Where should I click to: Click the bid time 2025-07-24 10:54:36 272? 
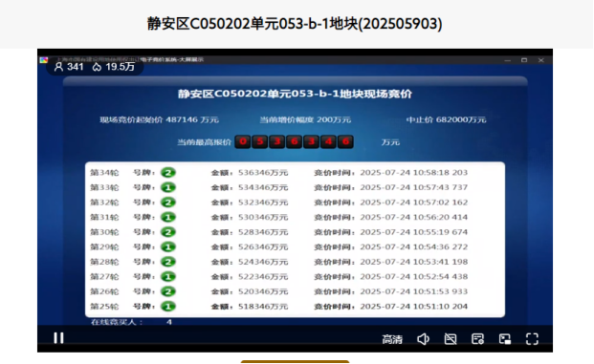point(413,246)
